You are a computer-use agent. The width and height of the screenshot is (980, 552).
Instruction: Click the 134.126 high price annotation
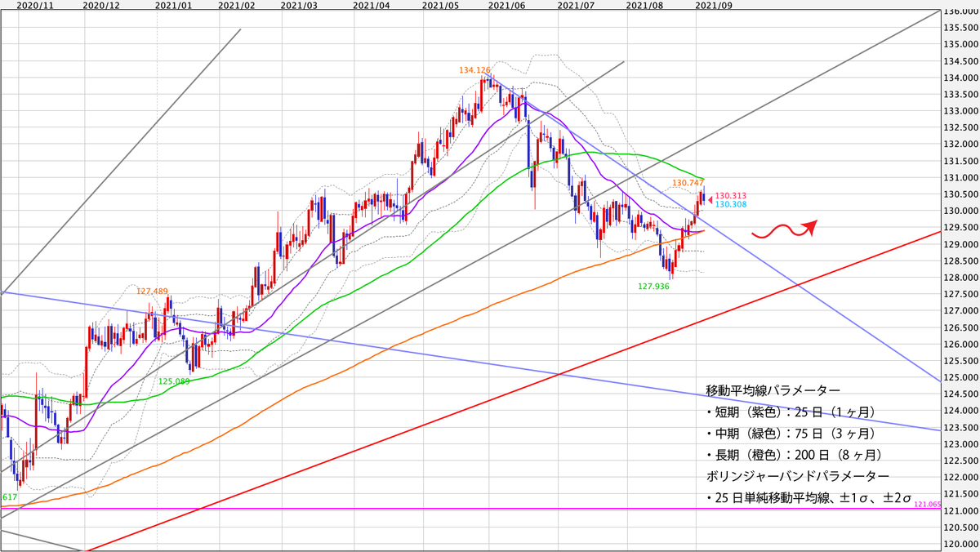click(474, 70)
